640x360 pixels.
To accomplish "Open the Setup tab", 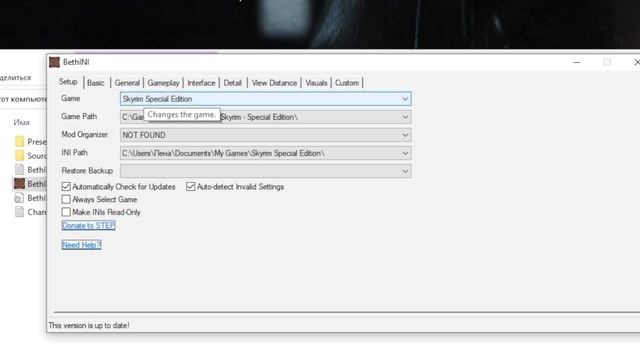I will 68,82.
